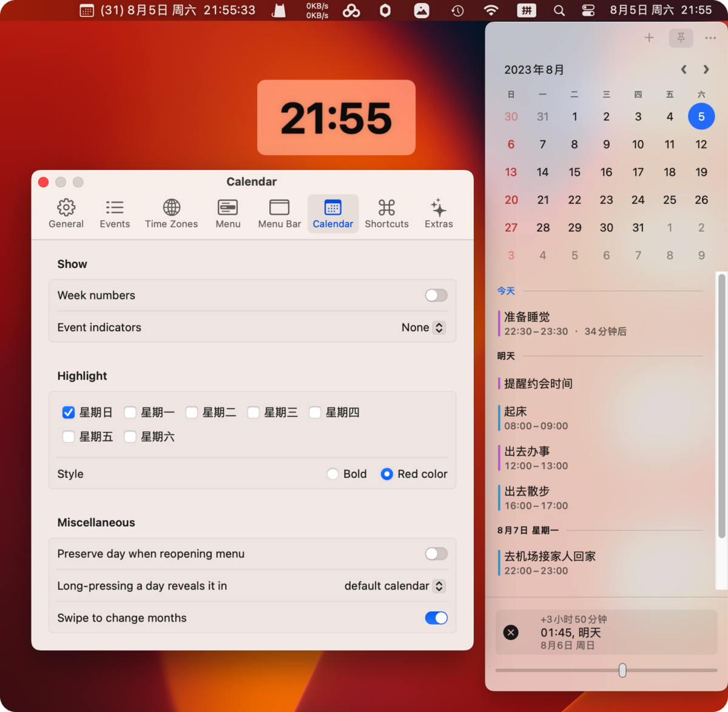This screenshot has width=728, height=712.
Task: Select today's highlighted date 5
Action: (701, 116)
